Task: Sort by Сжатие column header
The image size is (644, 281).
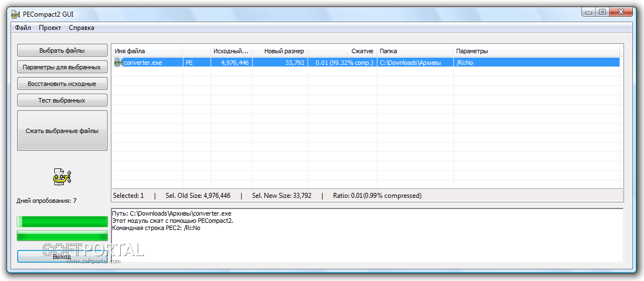Action: (342, 52)
